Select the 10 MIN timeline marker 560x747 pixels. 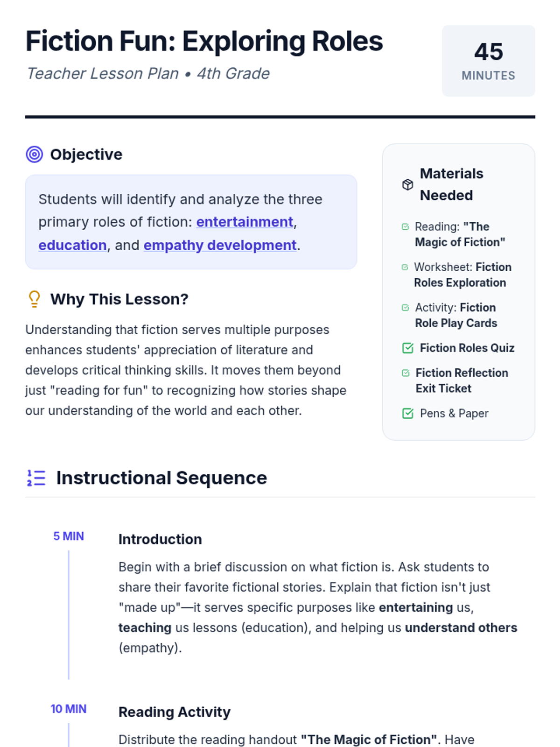tap(69, 709)
